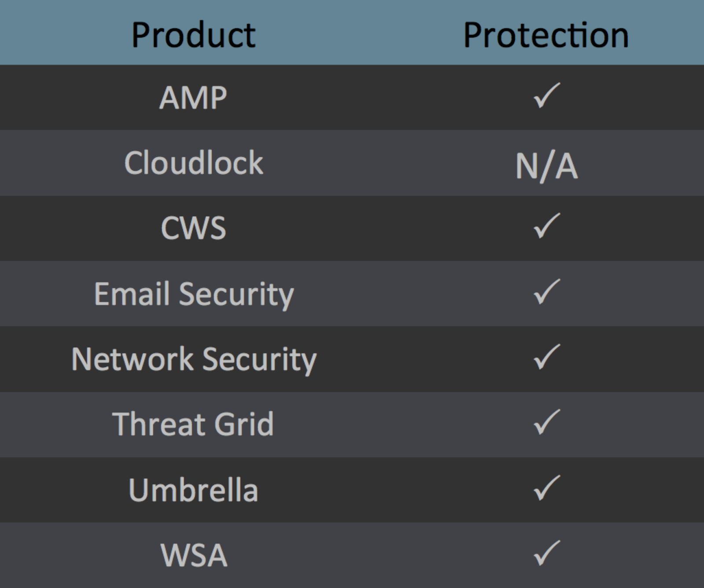Select the Threat Grid product name
Image resolution: width=704 pixels, height=588 pixels.
[x=193, y=424]
